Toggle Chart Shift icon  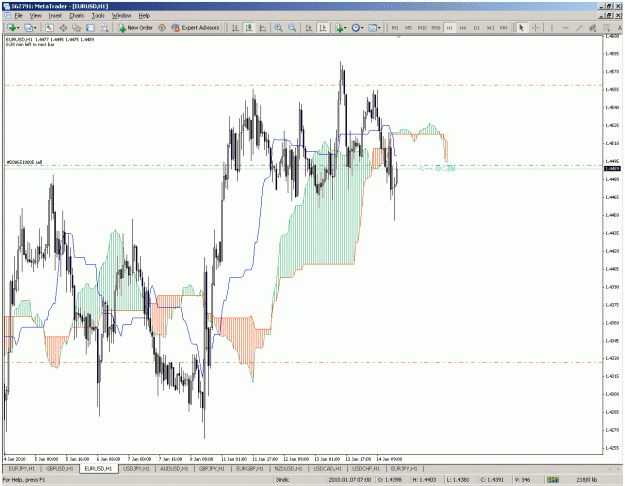tap(322, 28)
